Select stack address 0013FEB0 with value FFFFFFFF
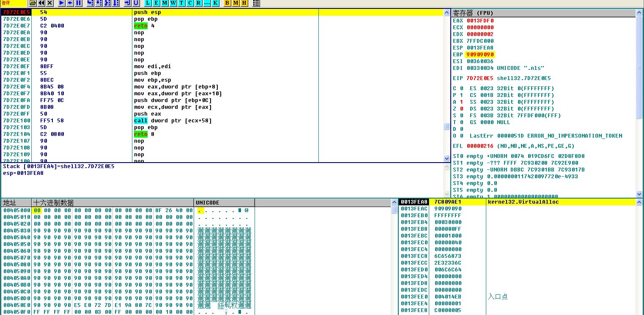 (x=518, y=216)
